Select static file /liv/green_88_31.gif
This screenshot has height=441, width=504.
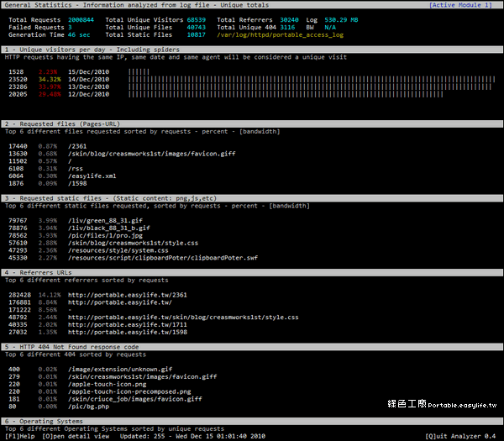[105, 220]
